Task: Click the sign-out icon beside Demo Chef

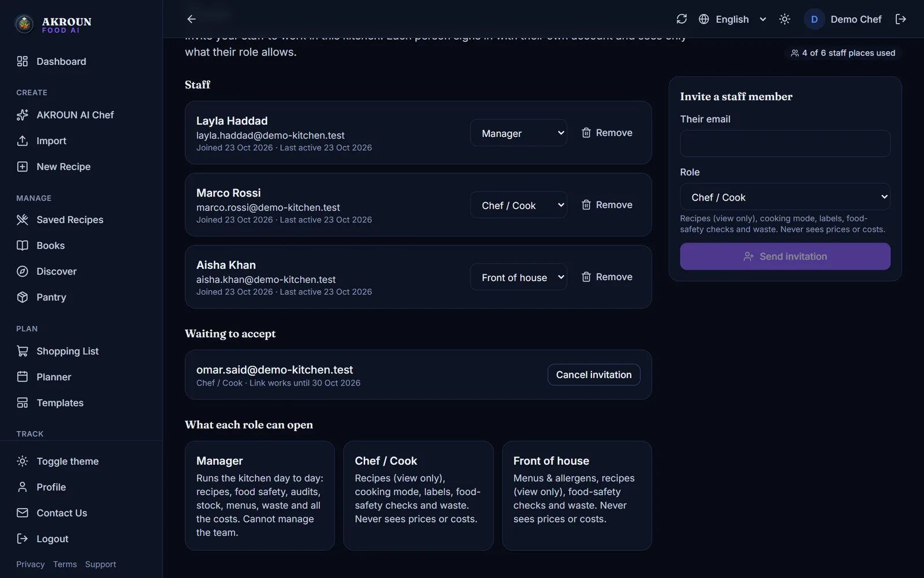Action: 900,19
